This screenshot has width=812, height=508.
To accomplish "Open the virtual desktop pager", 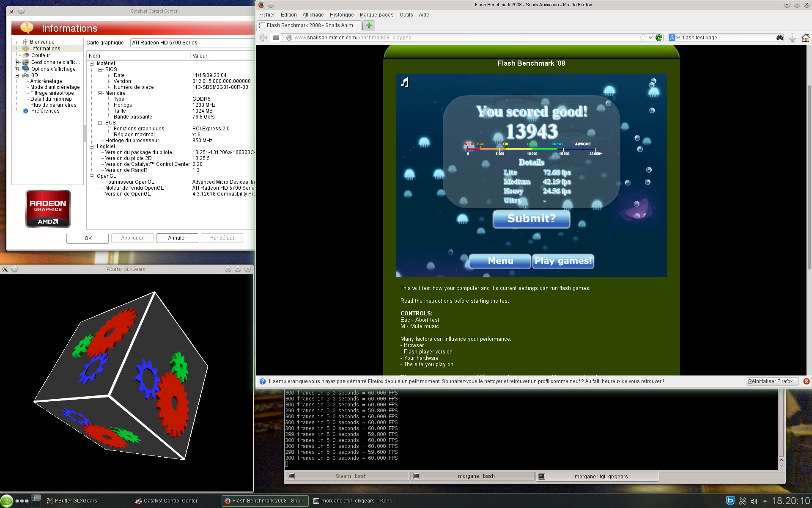I will click(x=36, y=501).
